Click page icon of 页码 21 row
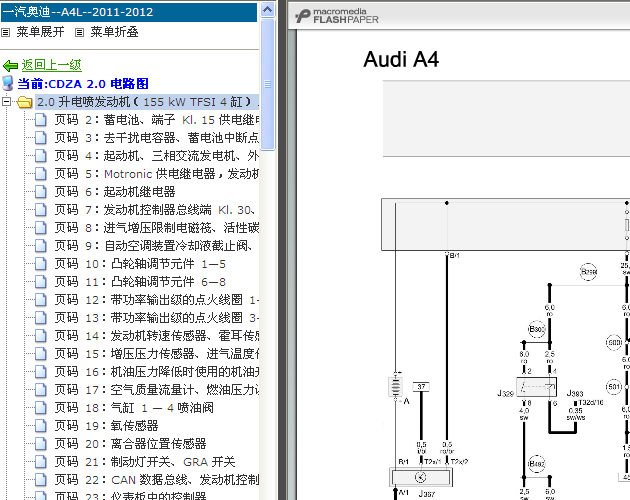 (x=41, y=462)
